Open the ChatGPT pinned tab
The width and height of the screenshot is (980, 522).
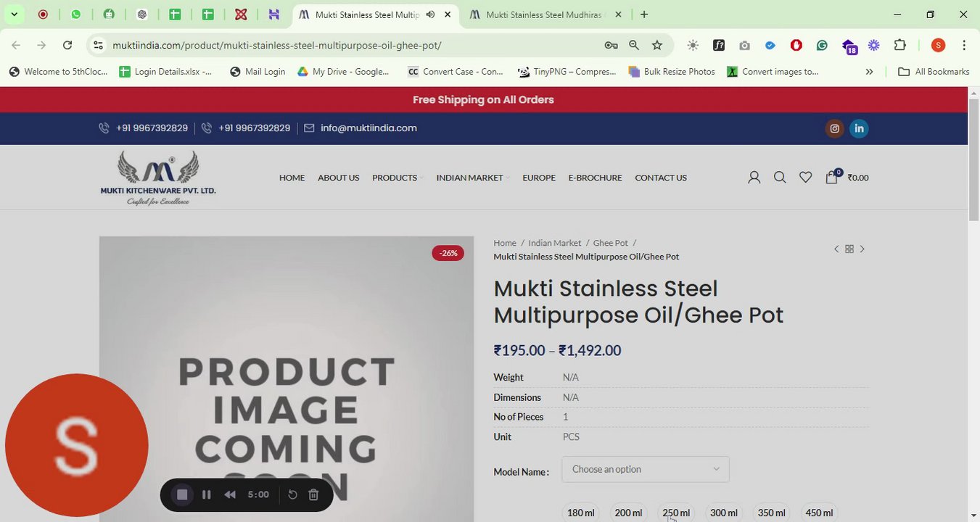(142, 14)
